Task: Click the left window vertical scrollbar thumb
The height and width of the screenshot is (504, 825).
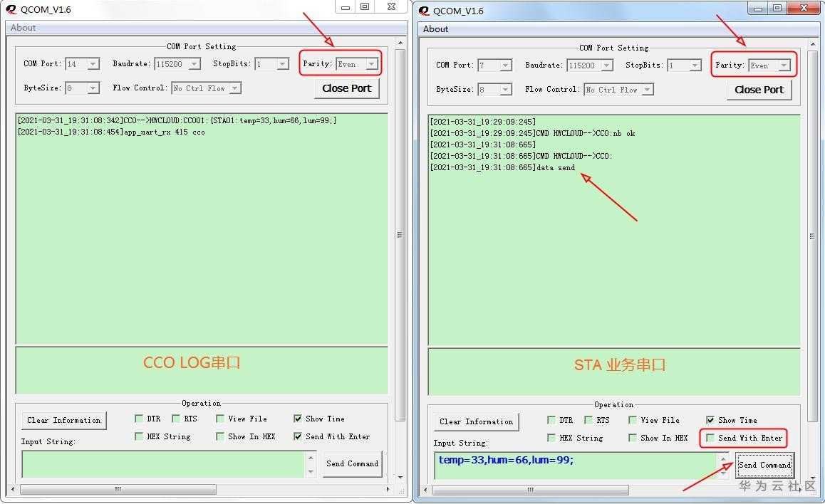Action: (400, 235)
